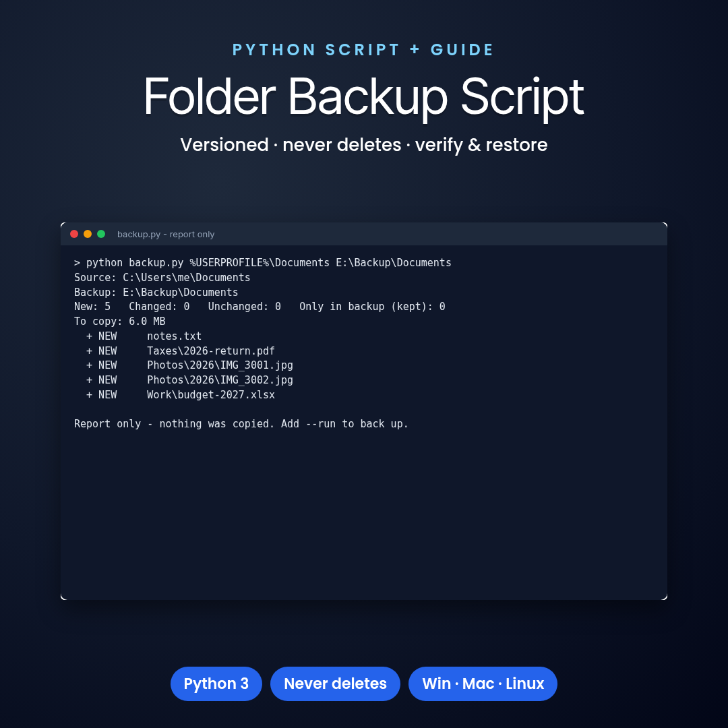Click the 'python backup.py' command line
Viewport: 728px width, 728px height.
(263, 263)
